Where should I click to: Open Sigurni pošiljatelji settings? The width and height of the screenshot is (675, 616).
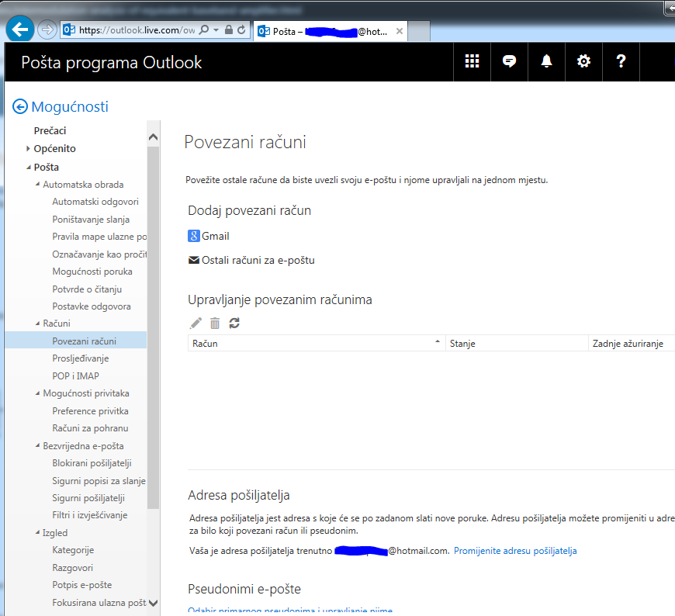88,497
